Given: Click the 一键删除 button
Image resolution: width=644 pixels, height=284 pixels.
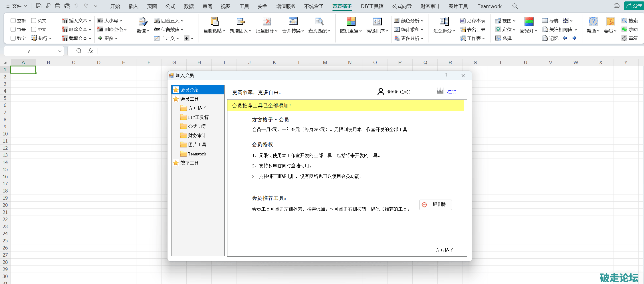Looking at the screenshot, I should tap(435, 204).
